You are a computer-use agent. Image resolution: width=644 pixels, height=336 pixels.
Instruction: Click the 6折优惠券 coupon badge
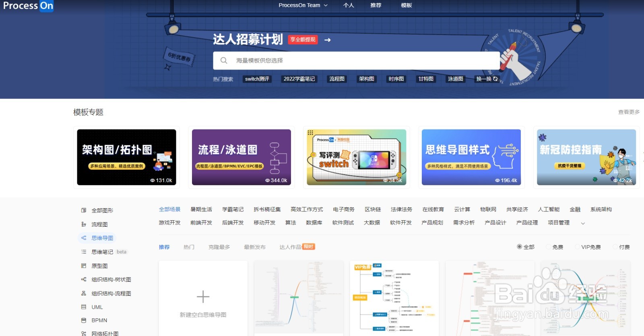(x=180, y=57)
